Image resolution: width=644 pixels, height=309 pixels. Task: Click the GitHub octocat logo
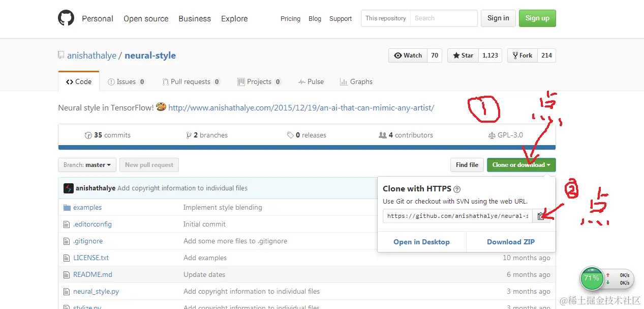click(x=66, y=18)
